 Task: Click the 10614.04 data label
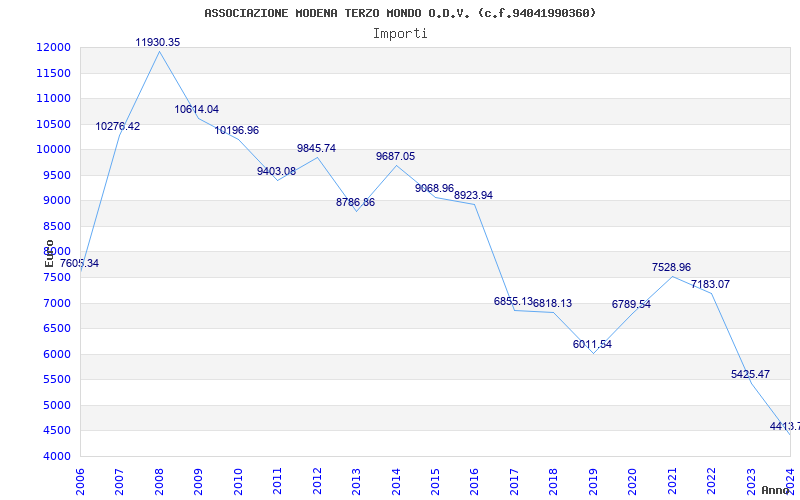click(x=197, y=109)
